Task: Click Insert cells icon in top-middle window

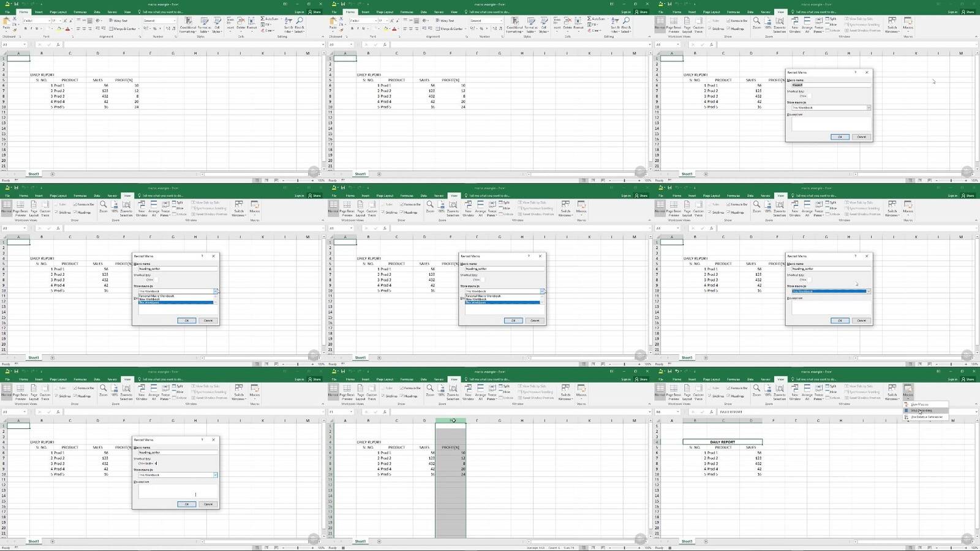Action: 557,25
